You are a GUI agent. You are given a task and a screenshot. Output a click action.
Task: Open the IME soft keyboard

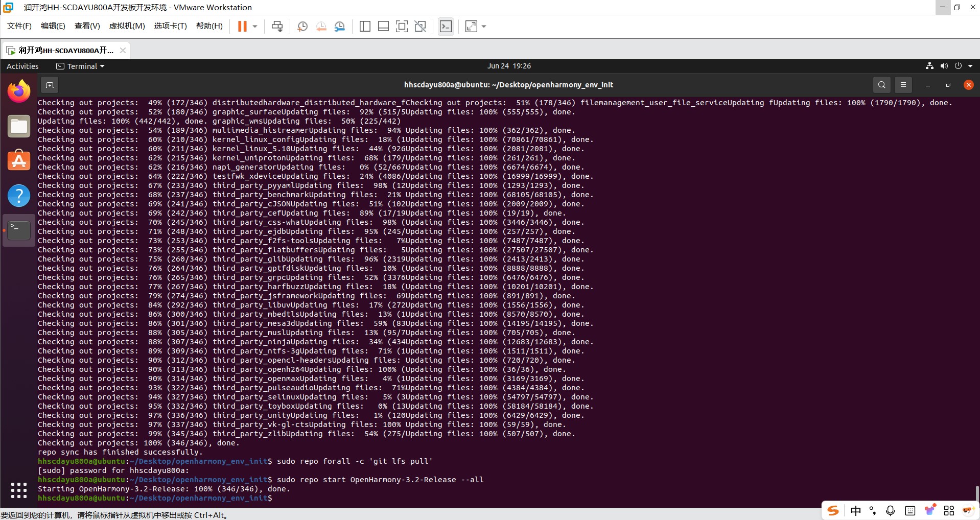coord(910,510)
